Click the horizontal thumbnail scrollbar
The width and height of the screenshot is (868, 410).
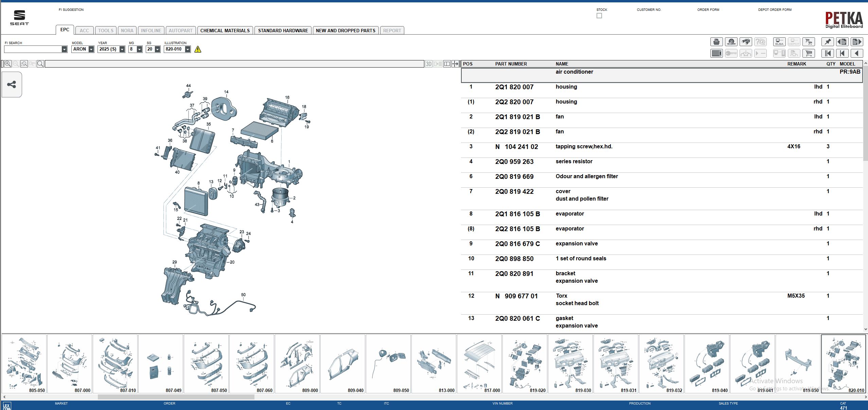point(176,397)
